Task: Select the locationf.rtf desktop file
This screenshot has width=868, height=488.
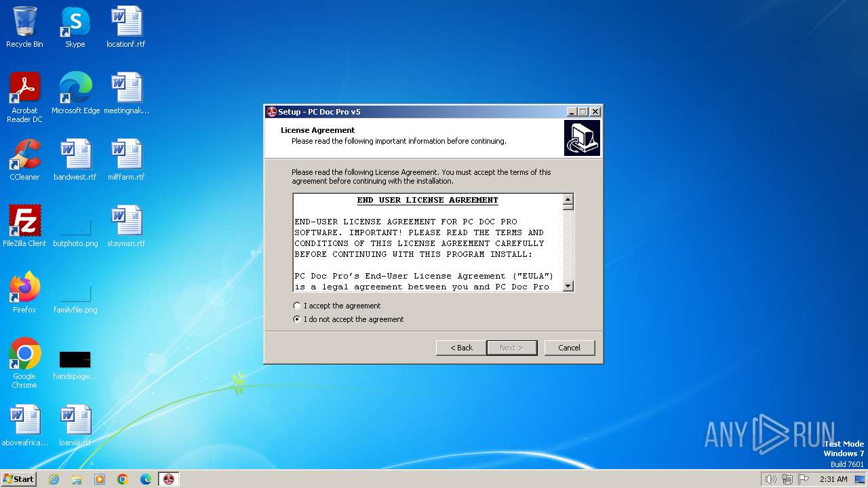Action: (126, 27)
